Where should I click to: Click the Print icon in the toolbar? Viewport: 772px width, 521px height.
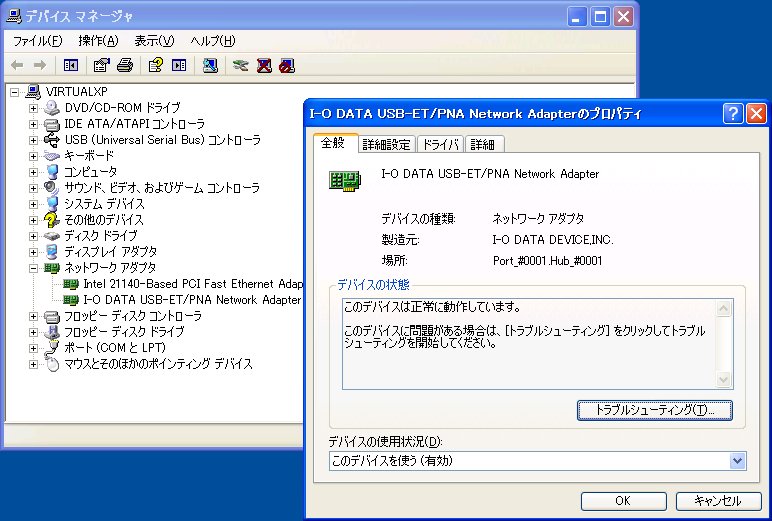[125, 65]
